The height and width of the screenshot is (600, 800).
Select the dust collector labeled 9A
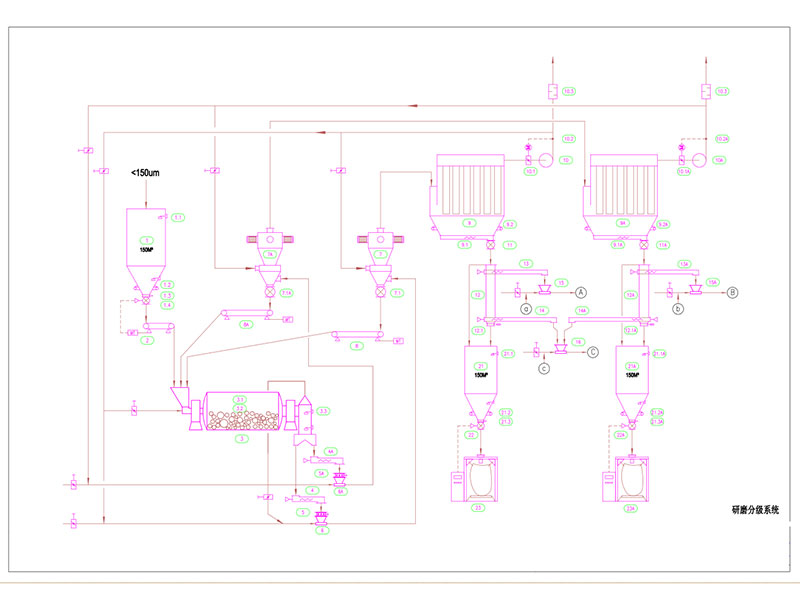622,193
